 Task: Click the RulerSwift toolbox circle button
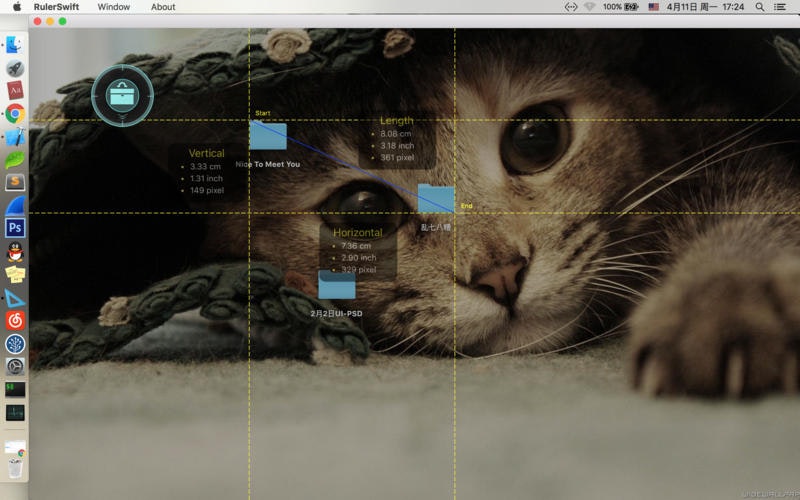click(x=122, y=95)
